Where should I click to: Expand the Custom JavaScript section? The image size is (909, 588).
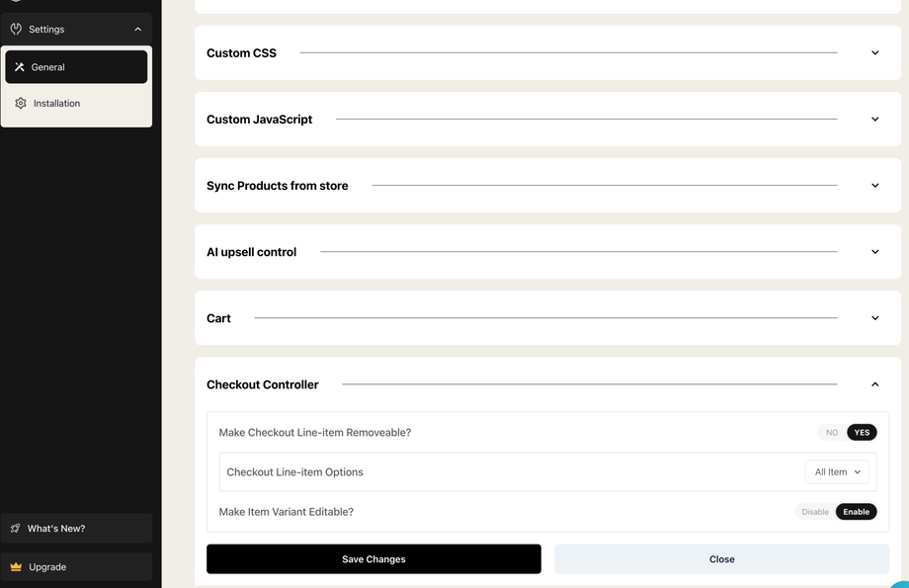[x=874, y=120]
